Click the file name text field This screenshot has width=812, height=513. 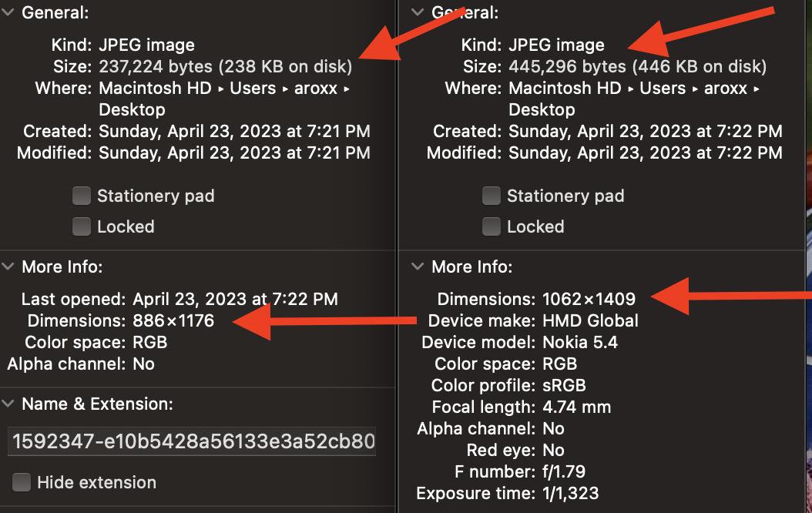(193, 442)
